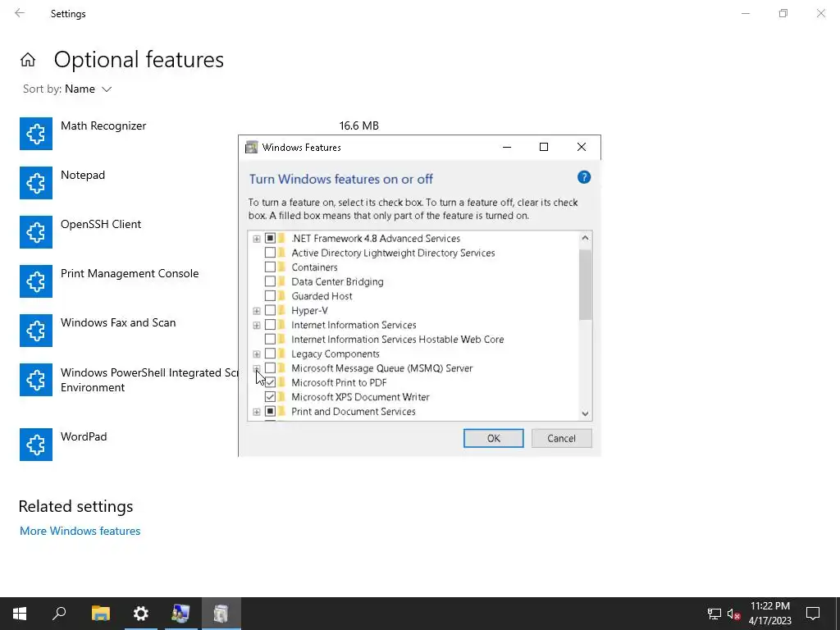Open taskbar search

(x=59, y=614)
